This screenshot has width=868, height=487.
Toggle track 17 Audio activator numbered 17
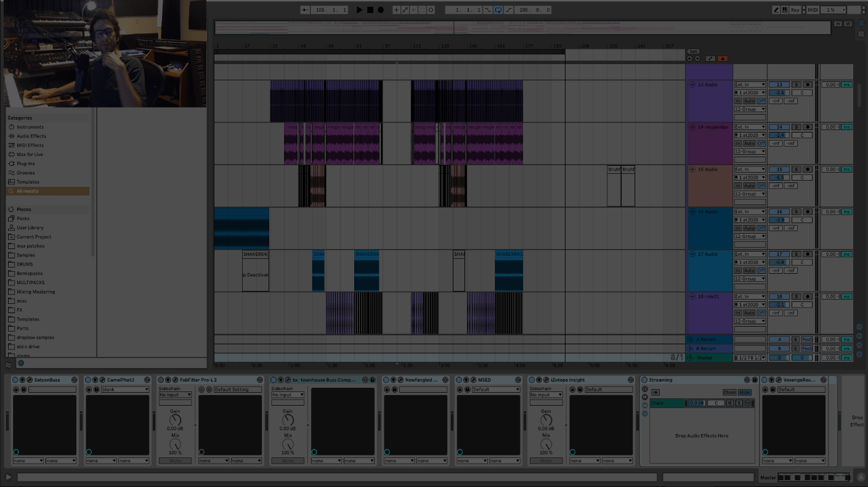coord(779,254)
